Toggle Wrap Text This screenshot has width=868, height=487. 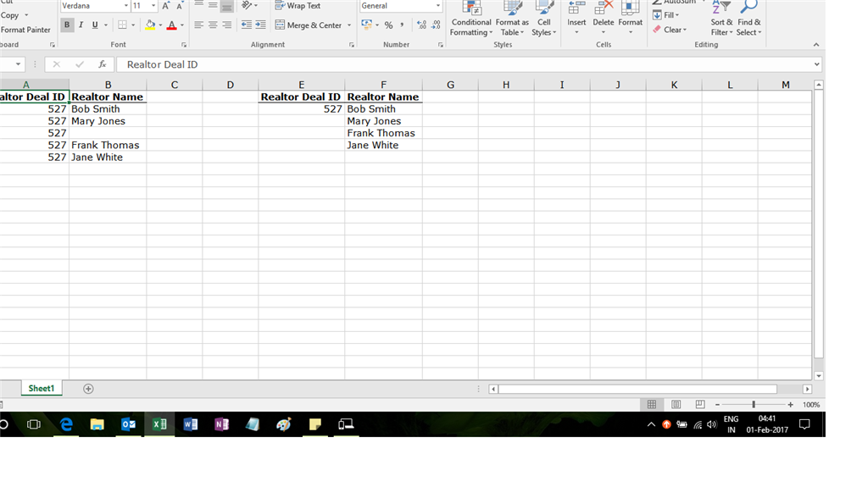(298, 6)
